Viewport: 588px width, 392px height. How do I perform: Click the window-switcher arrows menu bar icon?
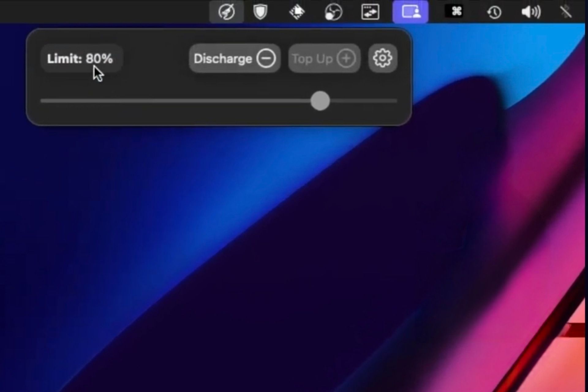[370, 12]
